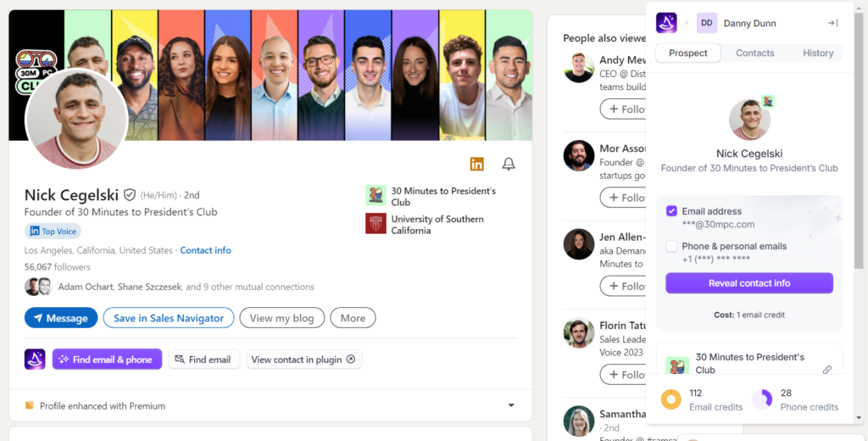Image resolution: width=868 pixels, height=441 pixels.
Task: Click the ***@30mpc.com masked email text
Action: (718, 225)
